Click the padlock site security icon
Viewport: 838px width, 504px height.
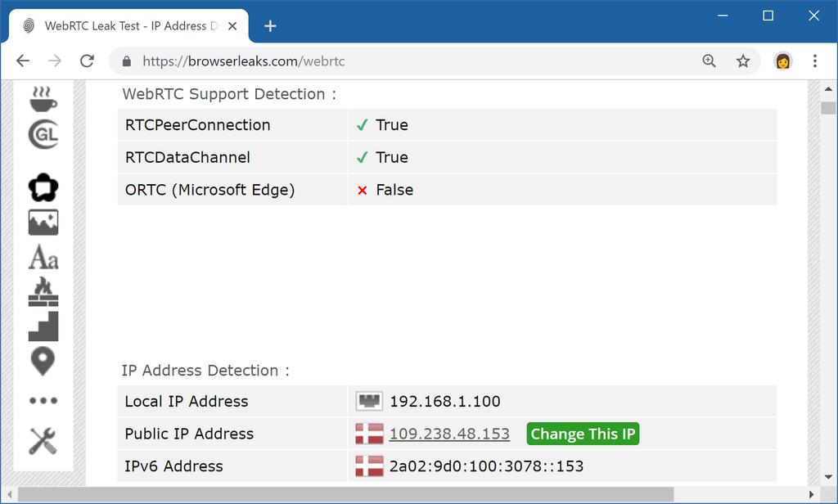point(127,61)
